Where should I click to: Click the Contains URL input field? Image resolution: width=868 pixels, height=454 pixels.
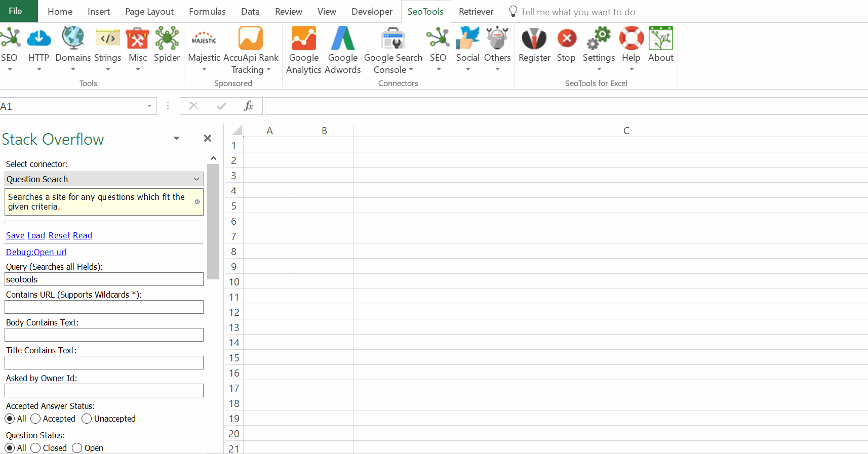point(104,307)
